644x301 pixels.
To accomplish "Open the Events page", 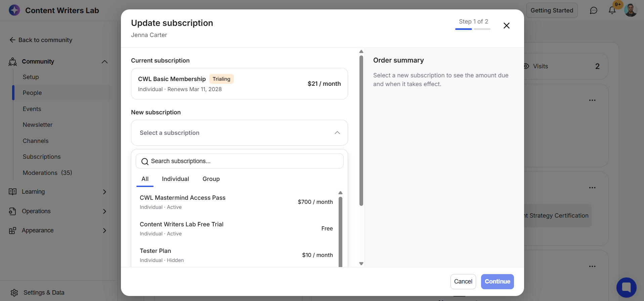I will [32, 109].
